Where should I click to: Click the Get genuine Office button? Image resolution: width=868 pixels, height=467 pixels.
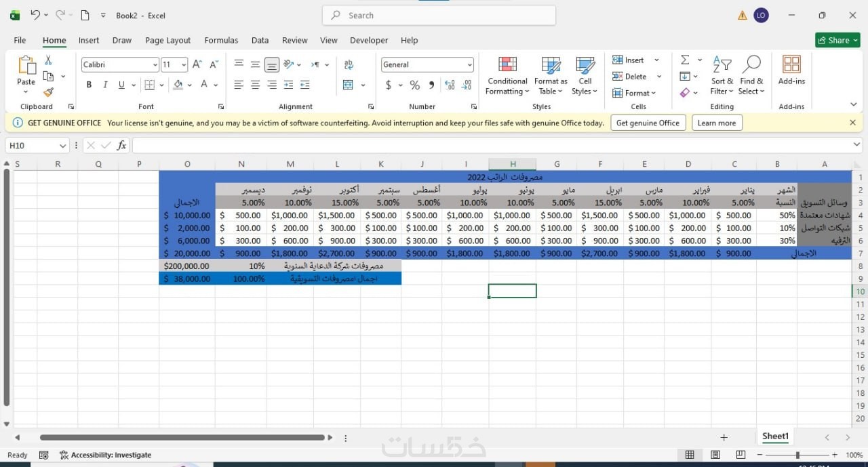(648, 123)
